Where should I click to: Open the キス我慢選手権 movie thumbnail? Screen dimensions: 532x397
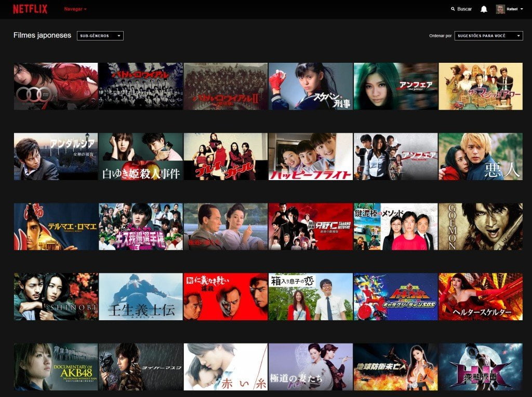pos(141,226)
